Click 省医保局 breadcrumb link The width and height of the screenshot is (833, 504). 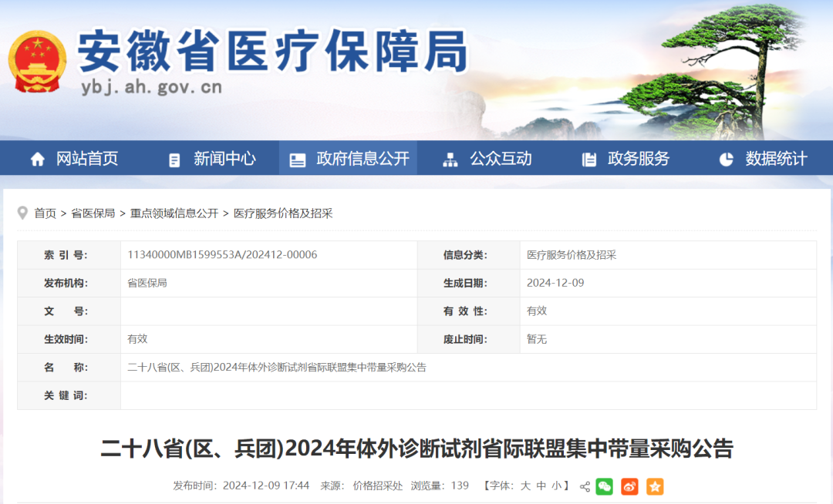point(93,213)
